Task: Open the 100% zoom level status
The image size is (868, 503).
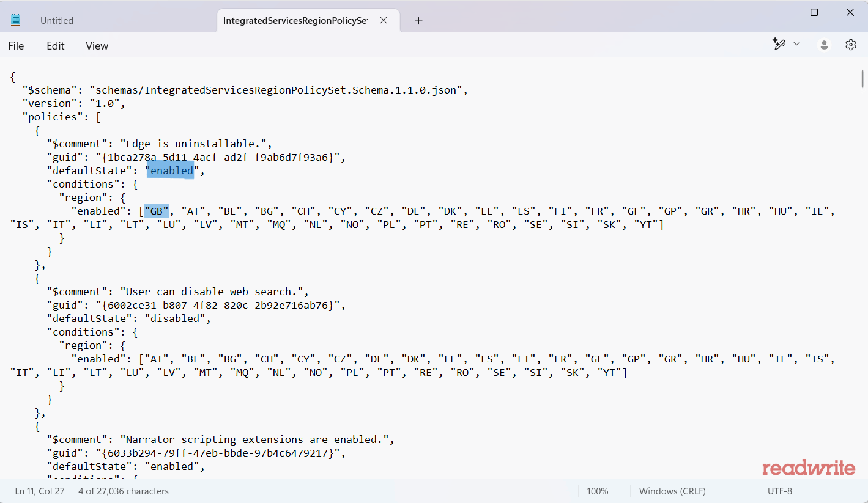Action: pyautogui.click(x=598, y=491)
